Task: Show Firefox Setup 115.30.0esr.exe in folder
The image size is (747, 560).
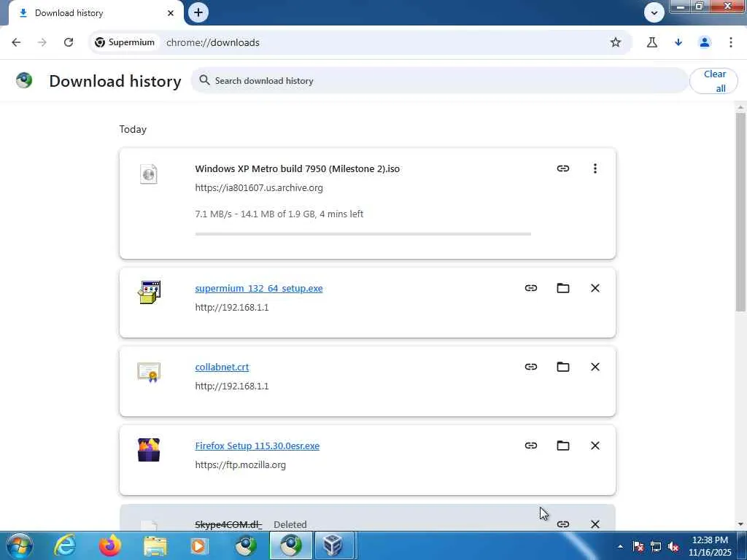Action: (x=562, y=446)
